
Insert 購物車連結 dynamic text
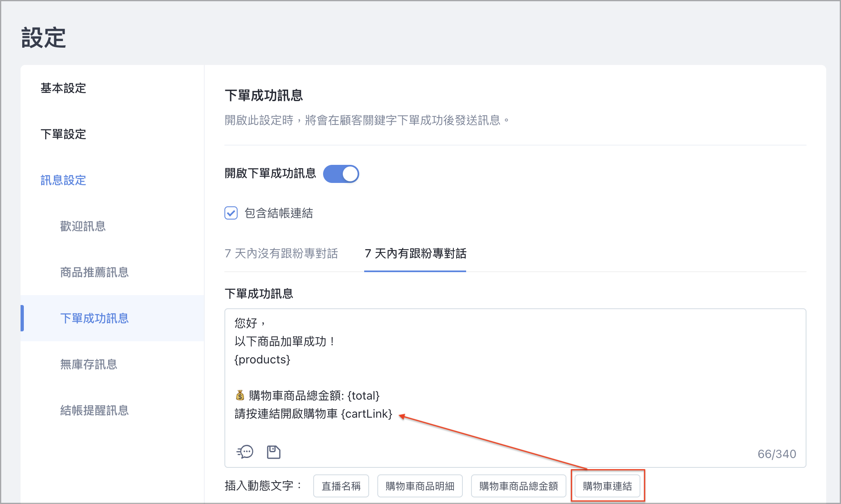pyautogui.click(x=607, y=486)
